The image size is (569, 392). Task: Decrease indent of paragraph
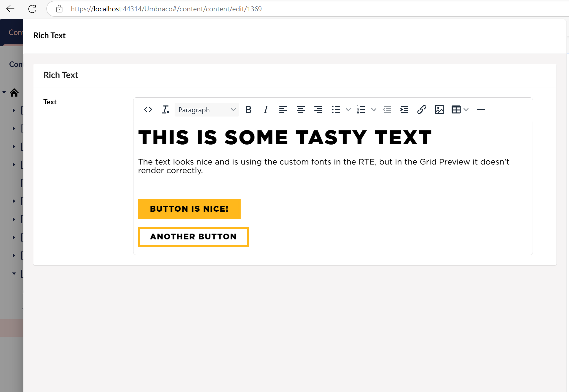coord(387,110)
